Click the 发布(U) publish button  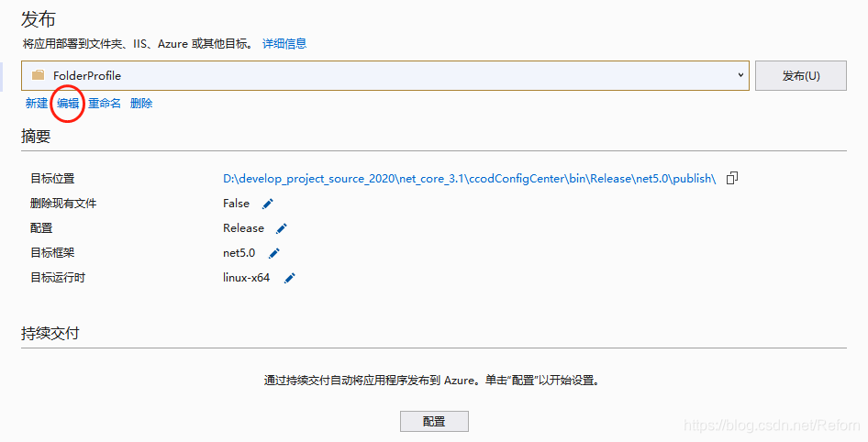click(800, 76)
